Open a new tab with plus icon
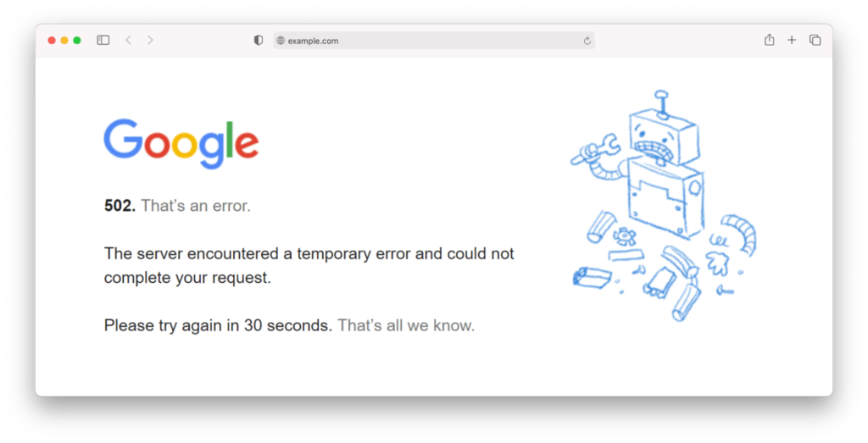 [x=792, y=40]
